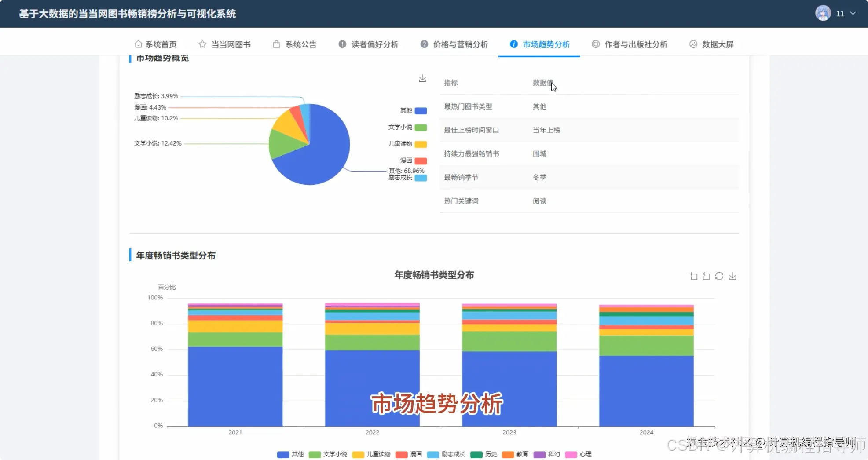Click the user avatar icon
The height and width of the screenshot is (460, 868).
[x=823, y=13]
